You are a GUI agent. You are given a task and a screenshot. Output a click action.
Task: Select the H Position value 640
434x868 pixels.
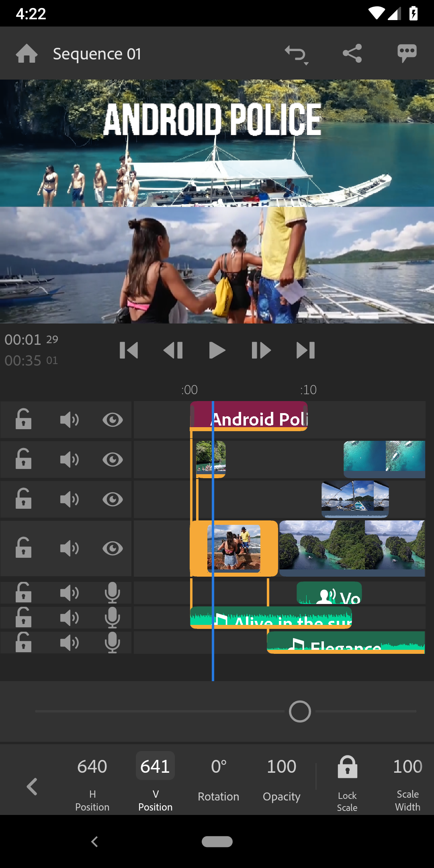pos(92,766)
